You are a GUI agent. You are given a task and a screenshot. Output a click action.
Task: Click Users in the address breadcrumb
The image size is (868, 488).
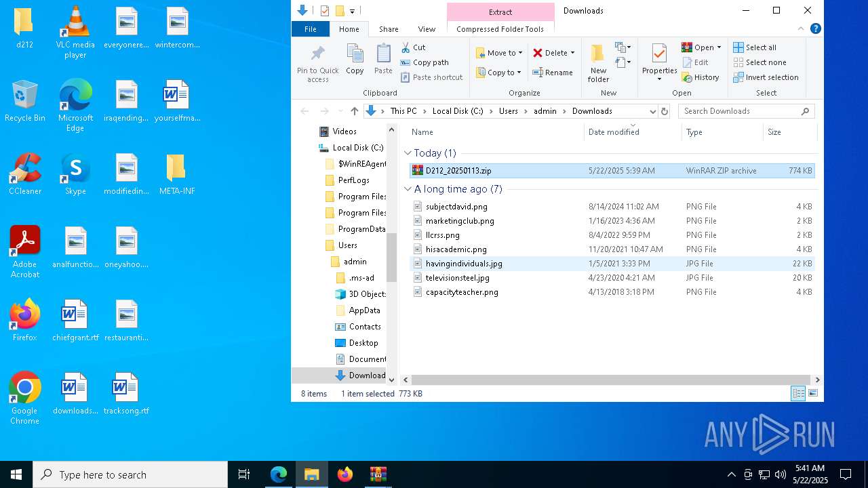coord(509,111)
